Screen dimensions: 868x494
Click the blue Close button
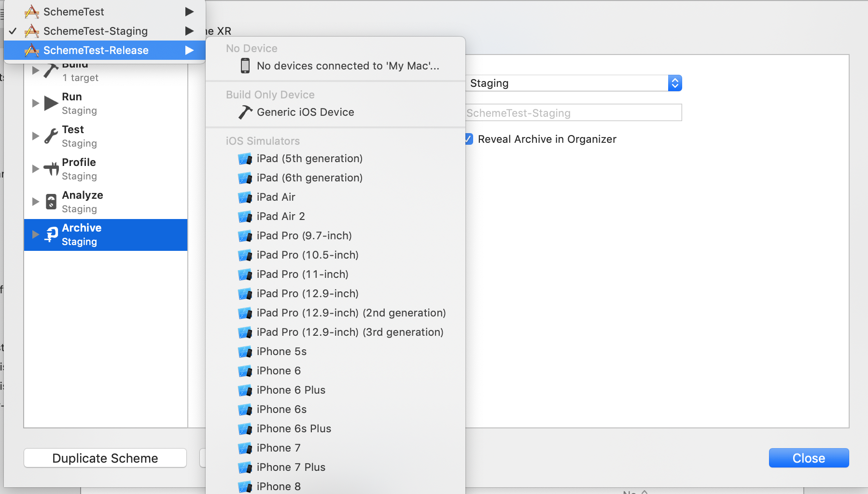[x=809, y=458]
